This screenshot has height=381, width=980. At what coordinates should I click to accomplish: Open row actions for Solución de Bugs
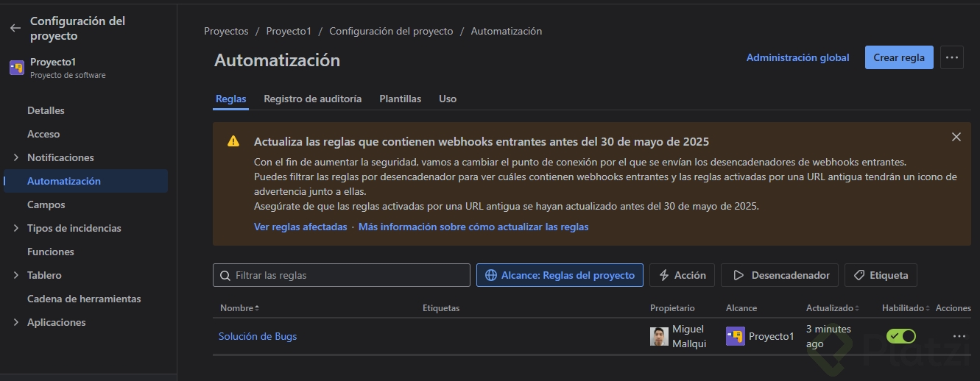click(x=959, y=336)
